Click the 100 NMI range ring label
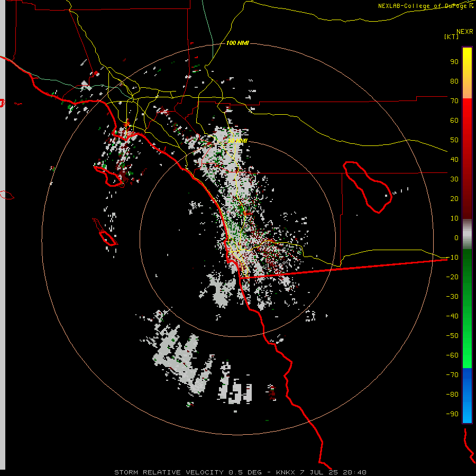 click(x=237, y=43)
